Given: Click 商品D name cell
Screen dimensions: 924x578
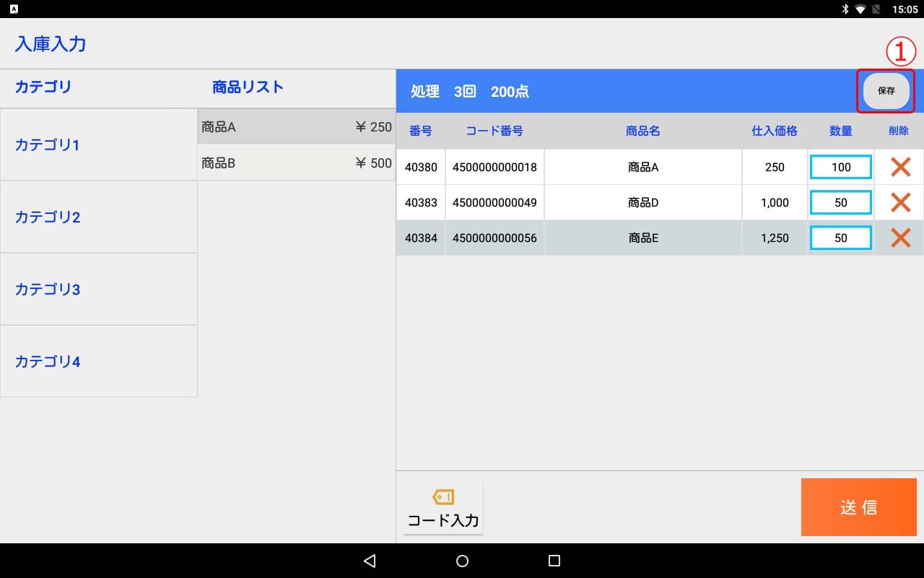Looking at the screenshot, I should coord(643,202).
